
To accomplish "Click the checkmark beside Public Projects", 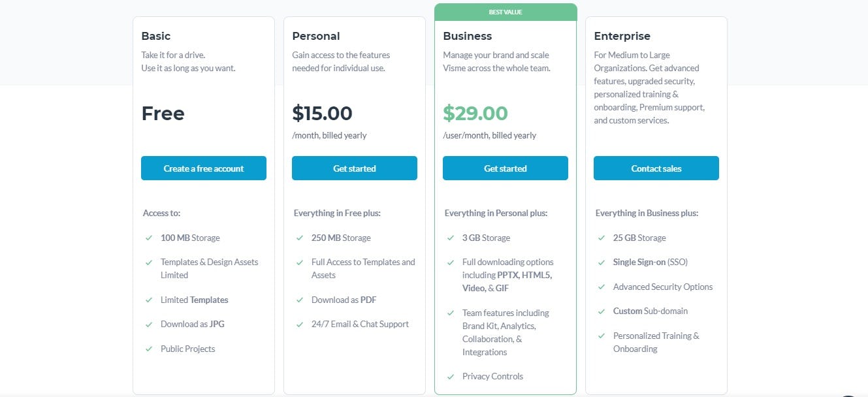I will pos(148,349).
